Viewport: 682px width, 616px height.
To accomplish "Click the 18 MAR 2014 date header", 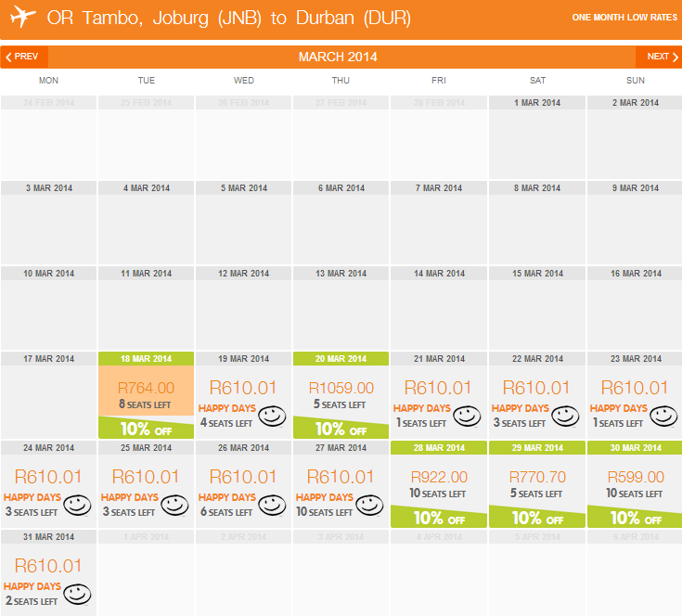I will pos(147,359).
